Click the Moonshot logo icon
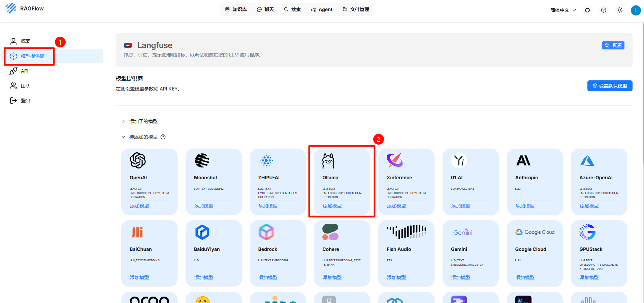Image resolution: width=644 pixels, height=303 pixels. pyautogui.click(x=202, y=160)
